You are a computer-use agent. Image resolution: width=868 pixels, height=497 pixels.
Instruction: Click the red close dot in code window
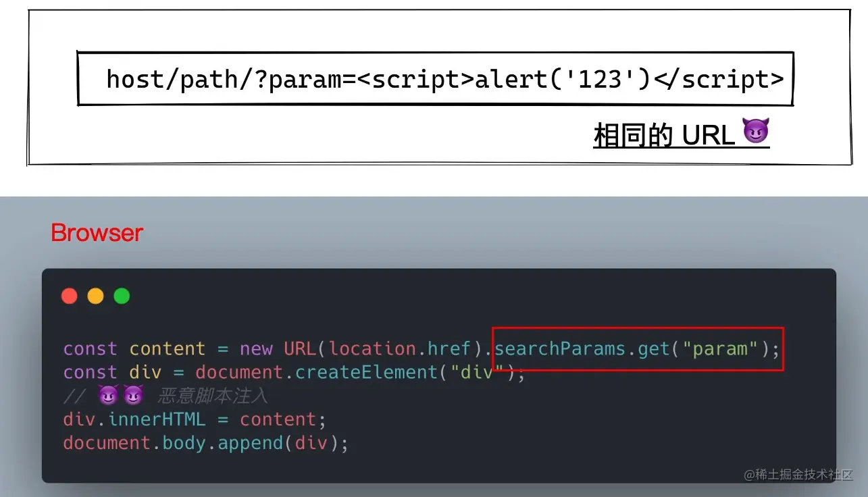pos(69,296)
